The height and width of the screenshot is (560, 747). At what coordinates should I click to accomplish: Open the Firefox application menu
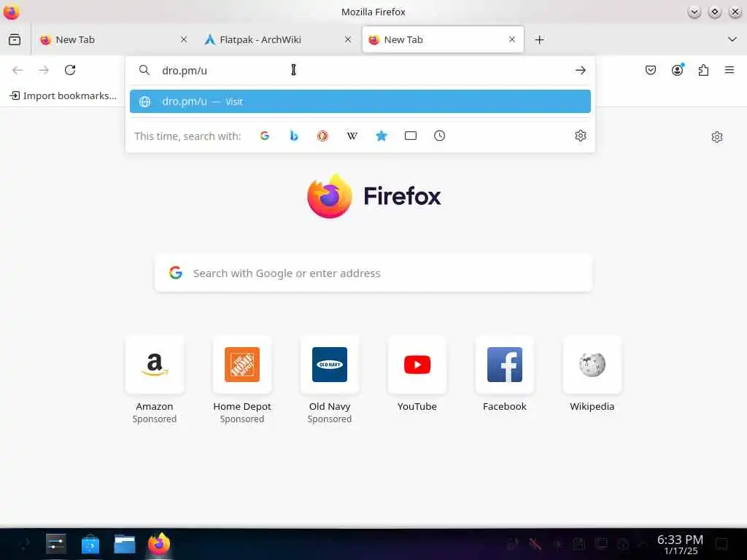coord(729,71)
